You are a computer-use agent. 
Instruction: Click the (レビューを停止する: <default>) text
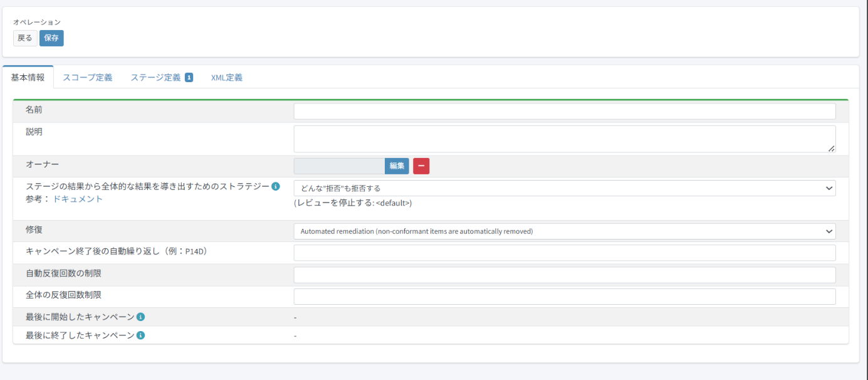pyautogui.click(x=353, y=203)
